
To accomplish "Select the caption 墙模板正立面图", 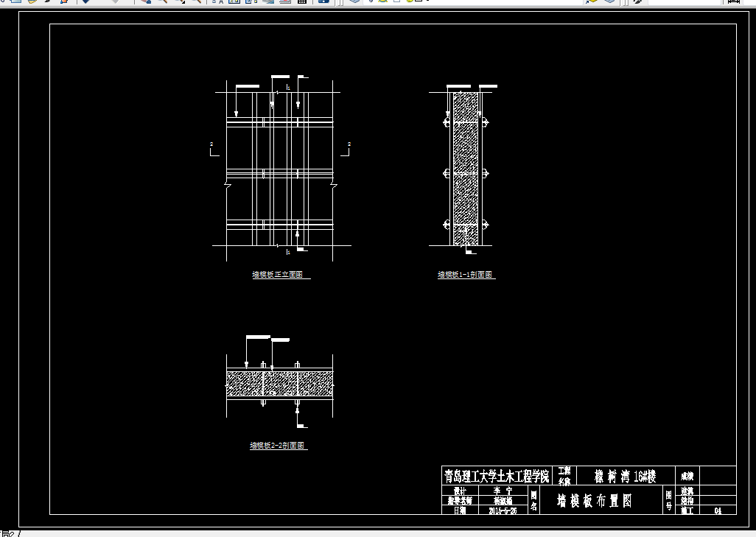I will pyautogui.click(x=277, y=274).
